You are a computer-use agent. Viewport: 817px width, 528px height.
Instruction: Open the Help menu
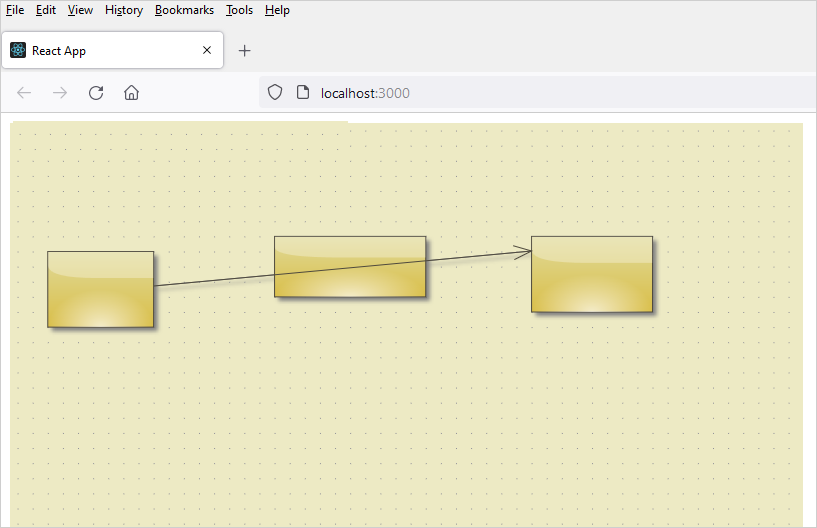tap(277, 10)
